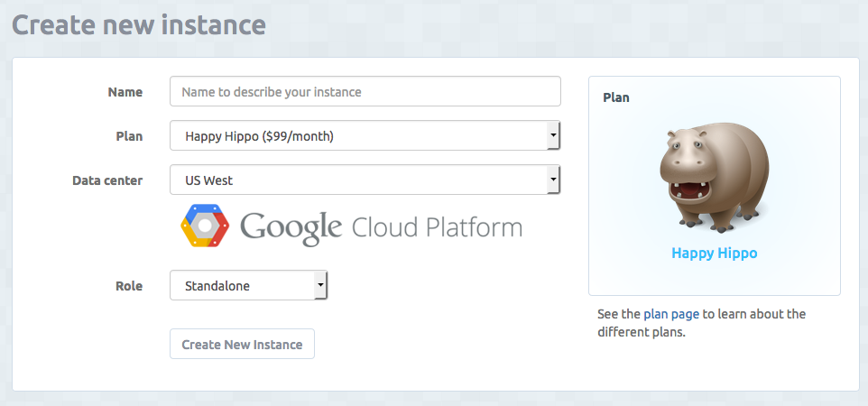
Task: Click the Create new instance page heading
Action: [x=139, y=24]
